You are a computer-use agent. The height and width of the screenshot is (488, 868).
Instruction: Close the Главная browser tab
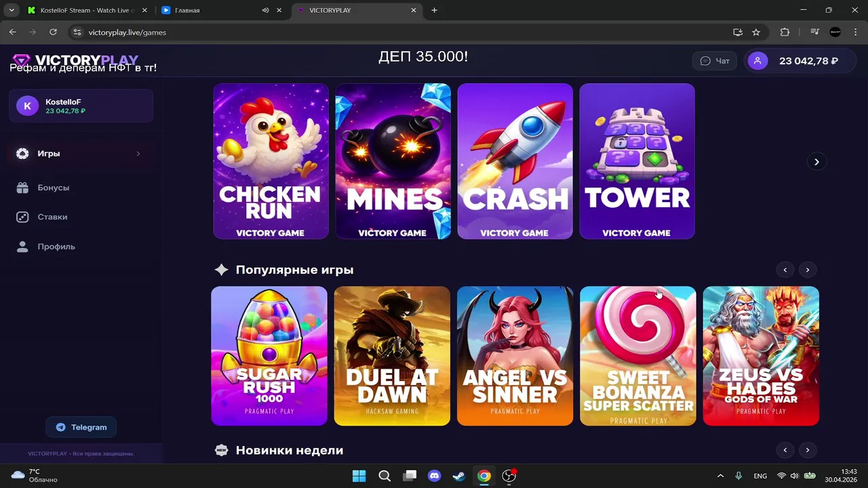(279, 10)
